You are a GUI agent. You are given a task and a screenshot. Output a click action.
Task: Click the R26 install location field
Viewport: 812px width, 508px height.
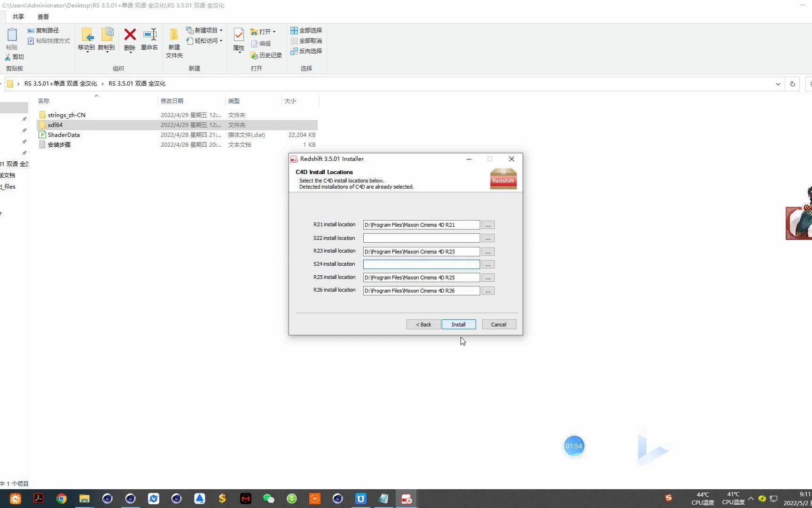(x=422, y=291)
